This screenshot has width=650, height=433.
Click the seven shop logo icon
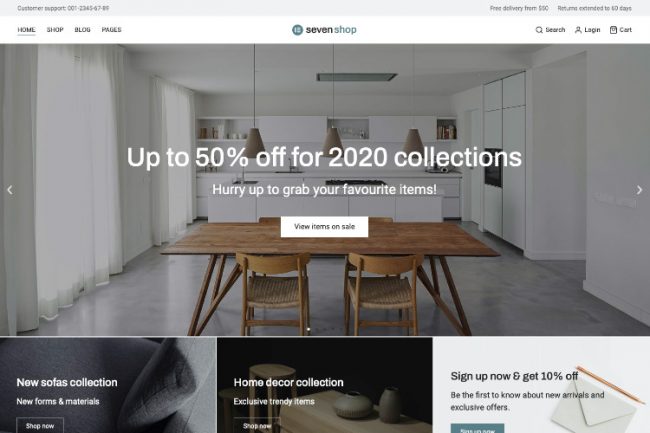coord(297,30)
